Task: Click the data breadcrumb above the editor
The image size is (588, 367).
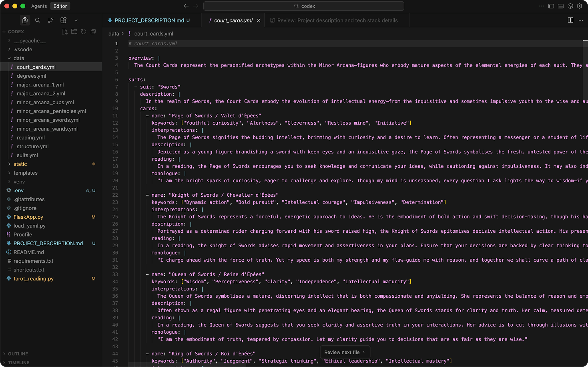Action: [113, 34]
